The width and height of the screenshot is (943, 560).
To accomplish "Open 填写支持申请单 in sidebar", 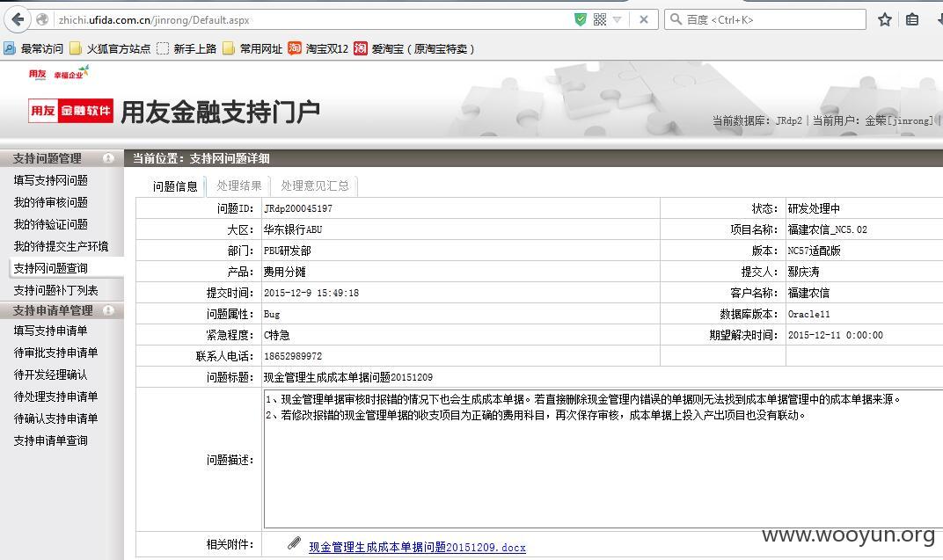I will click(50, 331).
